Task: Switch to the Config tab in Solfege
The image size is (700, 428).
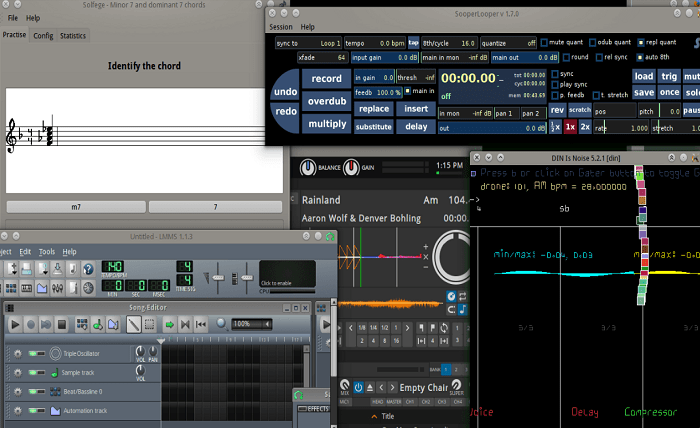Action: tap(43, 36)
